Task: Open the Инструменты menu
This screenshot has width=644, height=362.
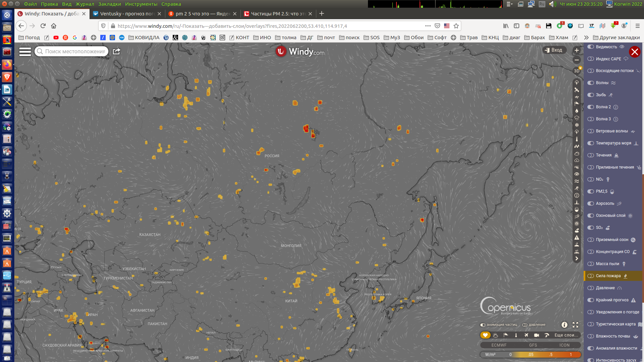Action: [141, 4]
